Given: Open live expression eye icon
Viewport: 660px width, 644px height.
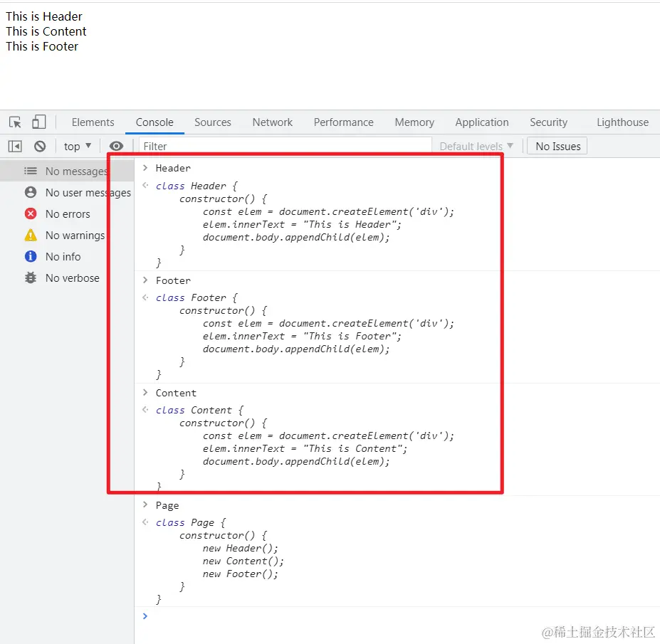Looking at the screenshot, I should [116, 146].
